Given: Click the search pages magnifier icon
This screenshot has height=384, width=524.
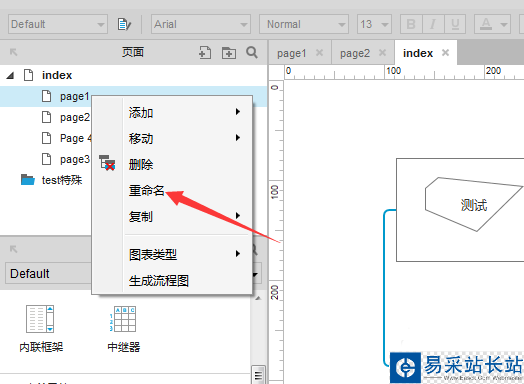Looking at the screenshot, I should click(x=252, y=52).
